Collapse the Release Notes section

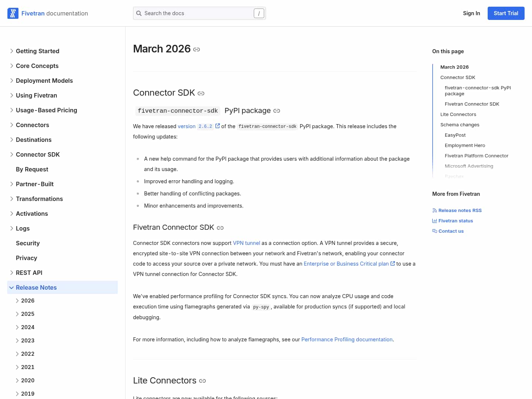point(11,287)
